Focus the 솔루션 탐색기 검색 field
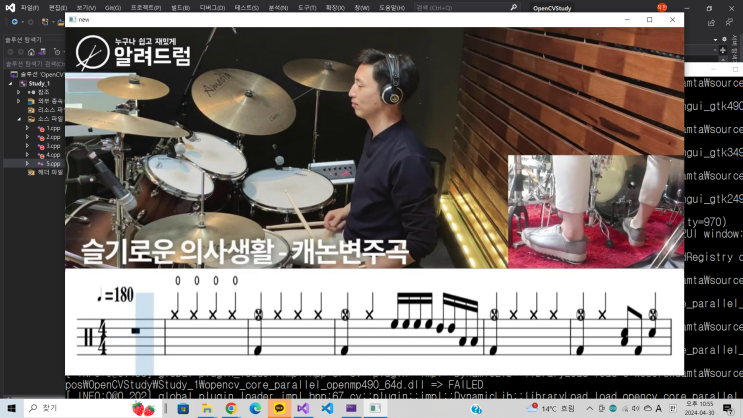743x418 pixels. pyautogui.click(x=34, y=64)
